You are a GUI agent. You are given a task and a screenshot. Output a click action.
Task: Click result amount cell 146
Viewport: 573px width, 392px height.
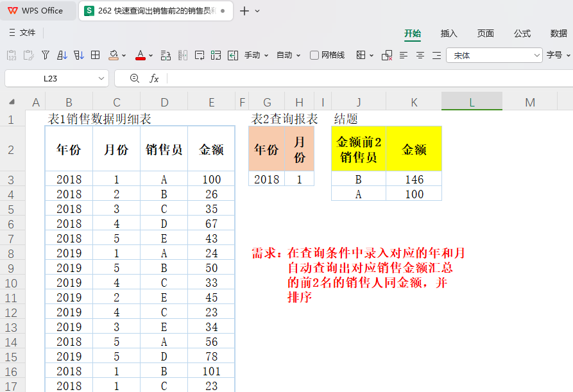pyautogui.click(x=414, y=179)
